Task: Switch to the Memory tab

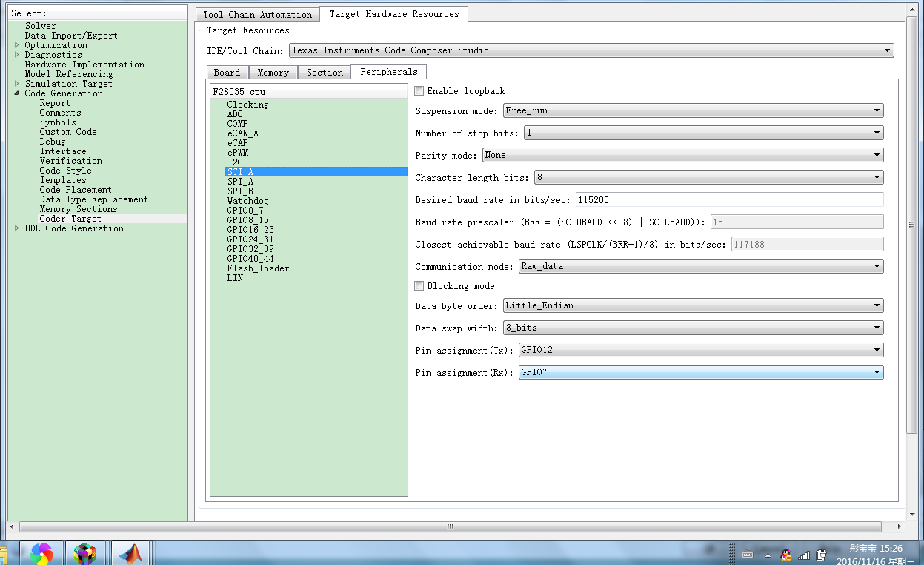Action: 273,72
